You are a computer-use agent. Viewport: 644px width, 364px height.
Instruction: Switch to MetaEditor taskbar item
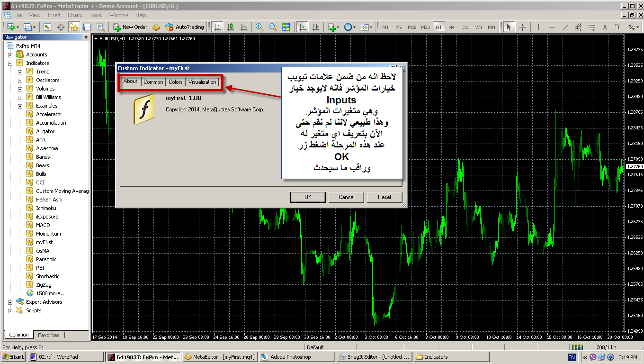click(x=219, y=357)
